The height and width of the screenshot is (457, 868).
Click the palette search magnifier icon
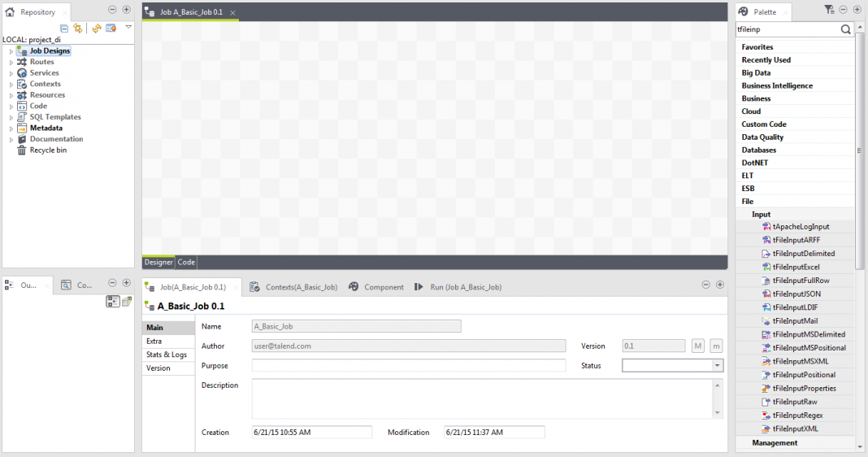click(845, 29)
